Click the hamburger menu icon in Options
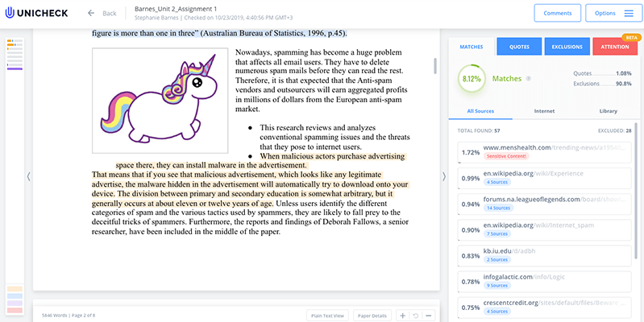The image size is (644, 322). coord(629,13)
